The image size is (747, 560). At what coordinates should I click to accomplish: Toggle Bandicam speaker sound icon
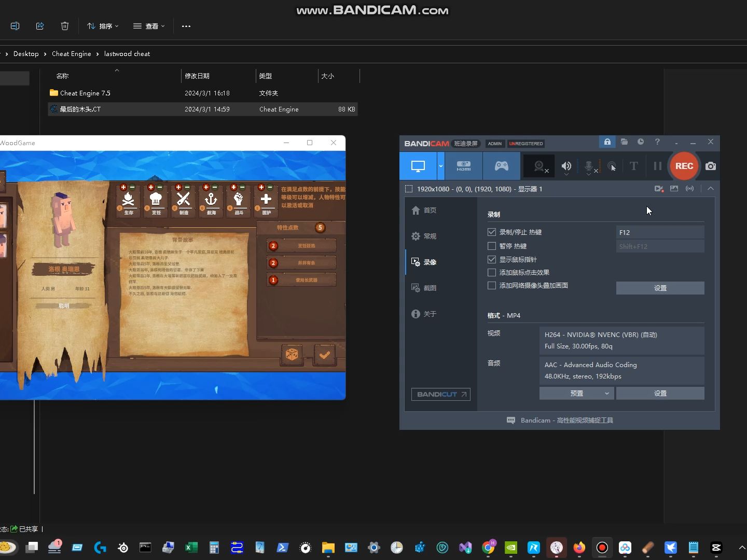[566, 166]
